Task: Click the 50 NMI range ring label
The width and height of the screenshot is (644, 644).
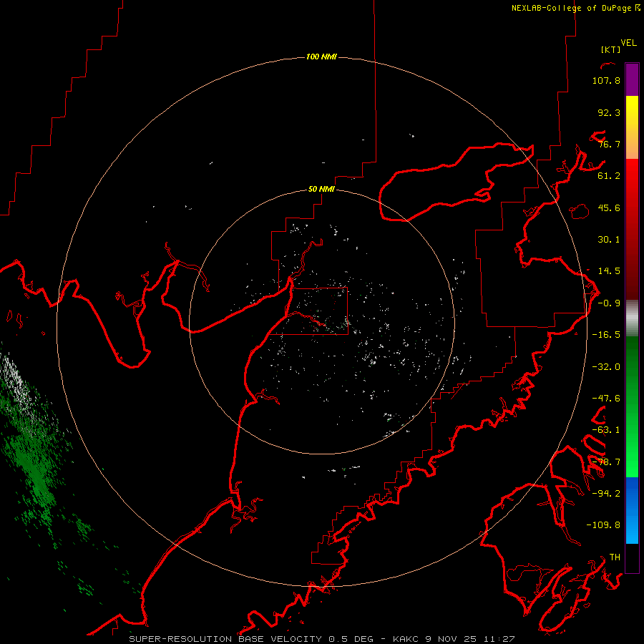Action: click(x=321, y=189)
